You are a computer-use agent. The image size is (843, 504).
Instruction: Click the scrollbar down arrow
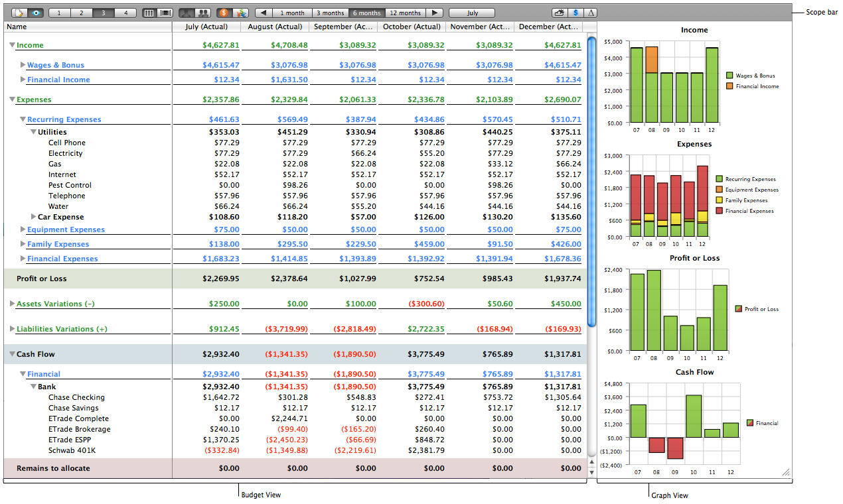pyautogui.click(x=592, y=472)
